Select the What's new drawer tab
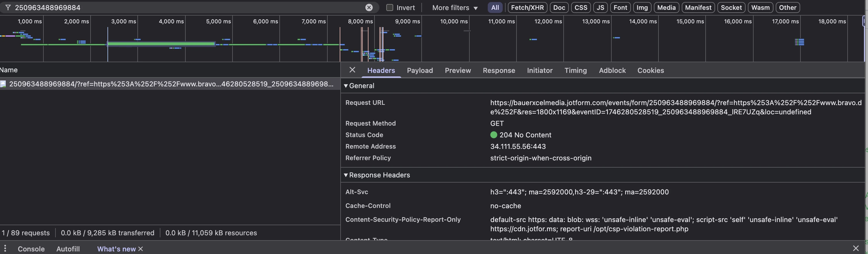Viewport: 868px width, 254px height. [x=116, y=249]
